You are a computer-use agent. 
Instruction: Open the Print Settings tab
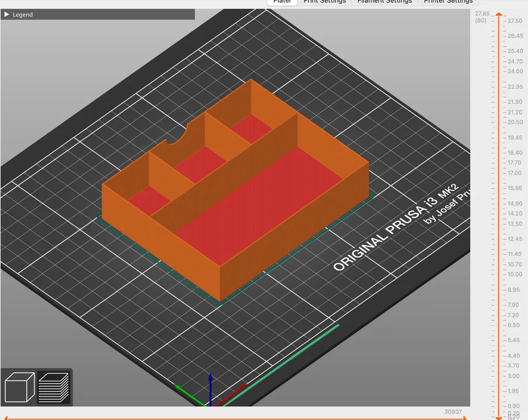pyautogui.click(x=324, y=2)
